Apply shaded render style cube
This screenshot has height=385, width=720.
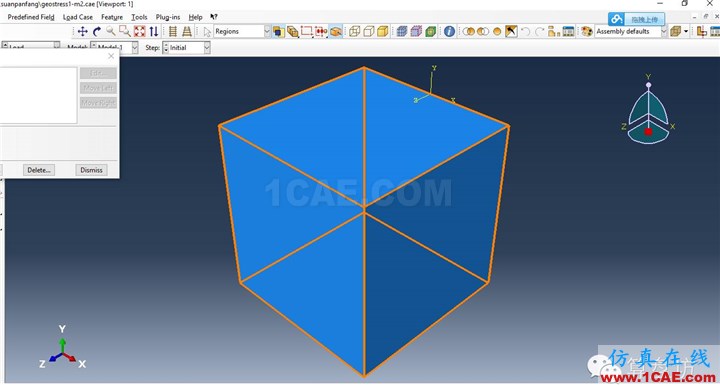382,31
